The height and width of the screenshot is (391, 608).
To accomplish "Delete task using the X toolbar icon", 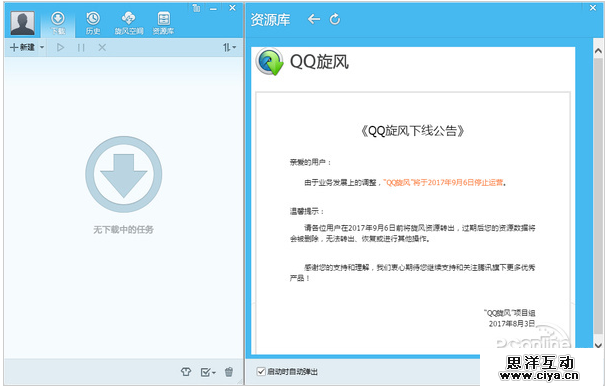I will point(102,48).
